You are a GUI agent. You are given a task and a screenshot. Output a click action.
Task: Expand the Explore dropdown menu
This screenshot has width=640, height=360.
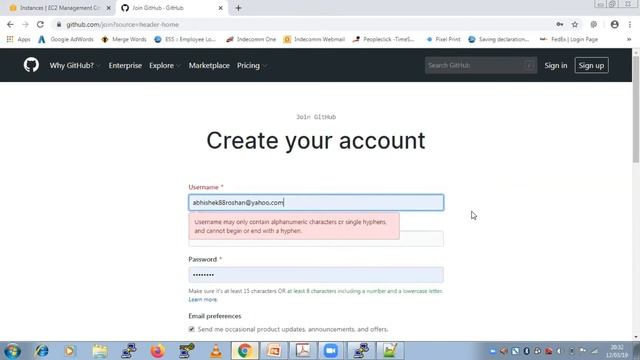[164, 65]
